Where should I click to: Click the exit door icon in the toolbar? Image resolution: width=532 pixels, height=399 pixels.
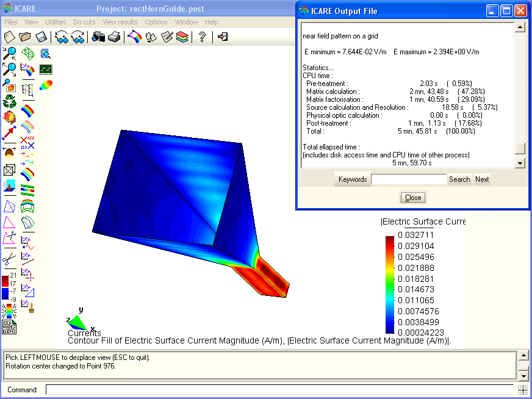coord(223,37)
